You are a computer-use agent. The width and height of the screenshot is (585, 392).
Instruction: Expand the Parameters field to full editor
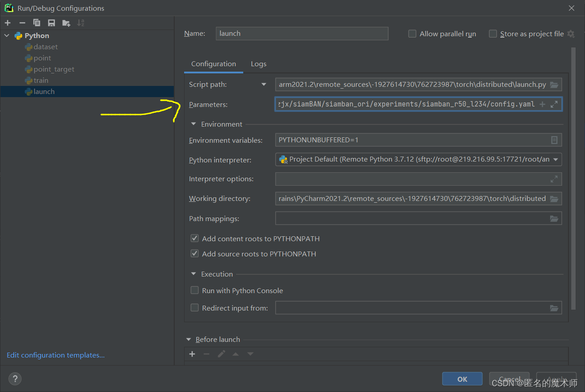(555, 104)
